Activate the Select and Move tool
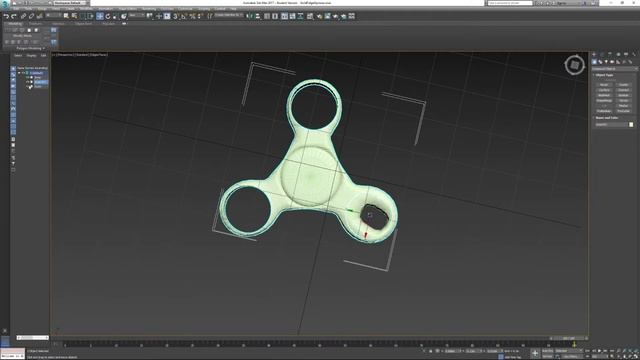The height and width of the screenshot is (360, 640). (x=100, y=16)
